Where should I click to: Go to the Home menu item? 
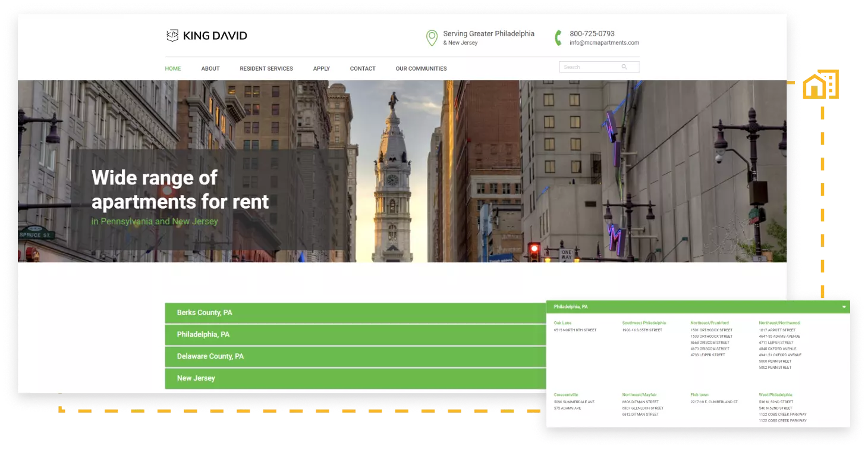173,68
